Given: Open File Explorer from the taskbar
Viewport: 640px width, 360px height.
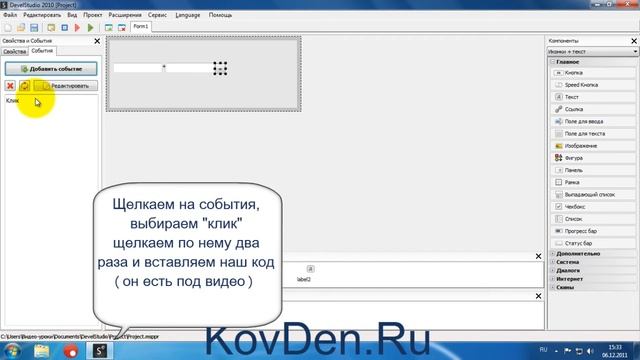Looking at the screenshot, I should click(x=42, y=351).
